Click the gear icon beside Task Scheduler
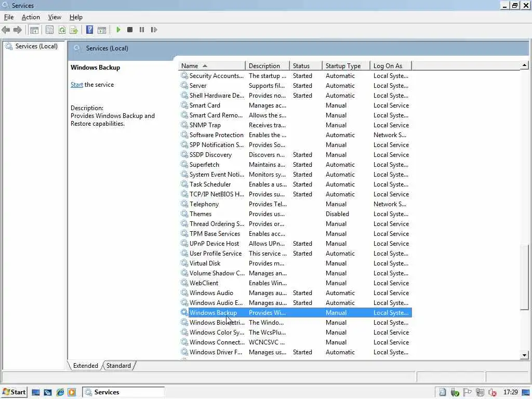The height and width of the screenshot is (399, 532). pyautogui.click(x=184, y=184)
